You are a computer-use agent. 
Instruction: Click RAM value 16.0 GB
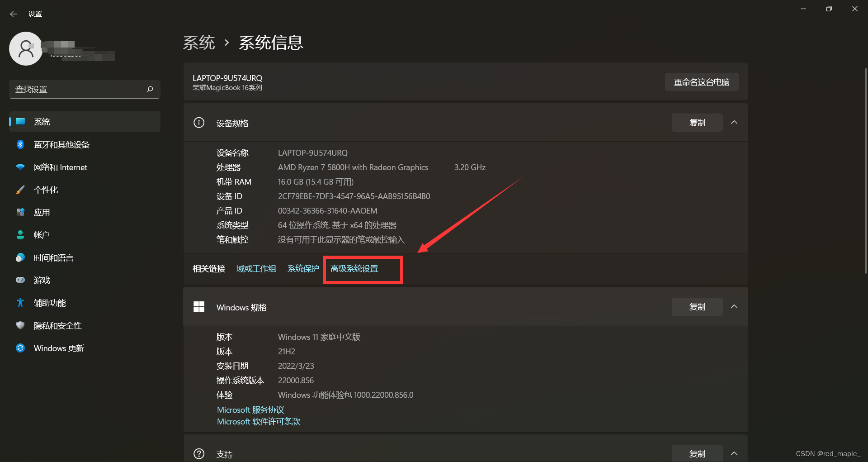316,182
